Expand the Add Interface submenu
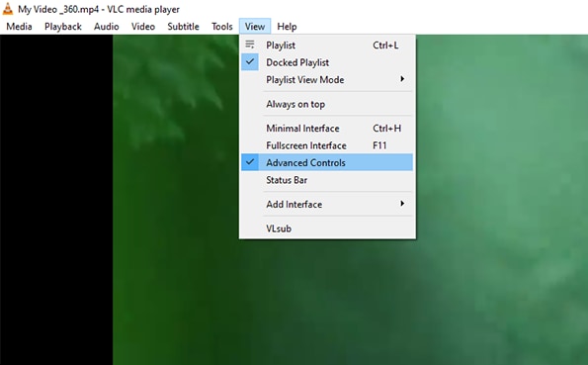The height and width of the screenshot is (365, 588). click(327, 205)
